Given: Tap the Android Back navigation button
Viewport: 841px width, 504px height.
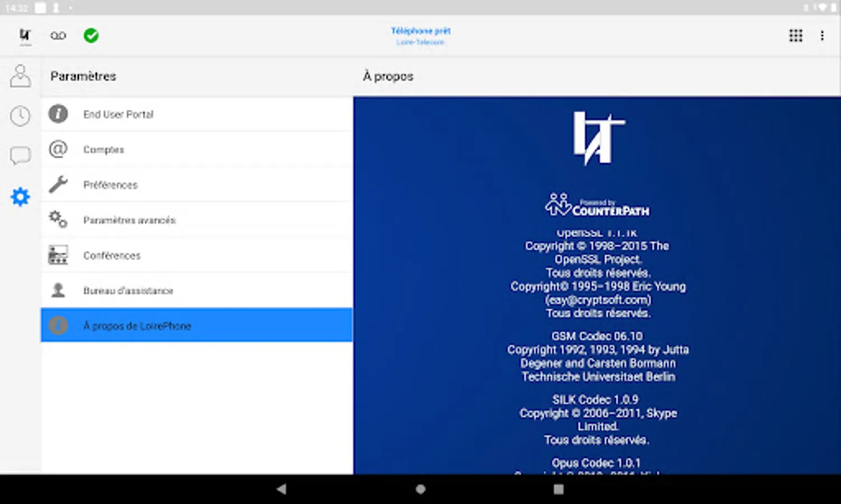Looking at the screenshot, I should click(x=281, y=489).
